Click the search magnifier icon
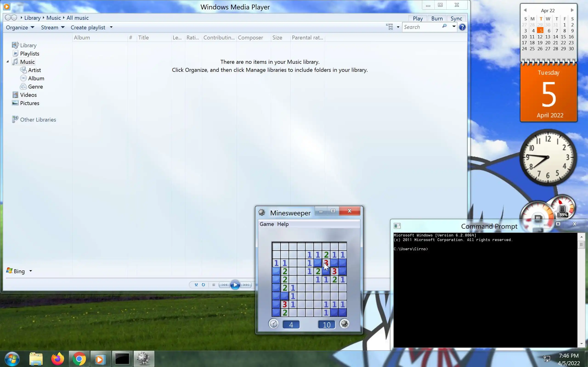588x367 pixels. click(x=444, y=26)
